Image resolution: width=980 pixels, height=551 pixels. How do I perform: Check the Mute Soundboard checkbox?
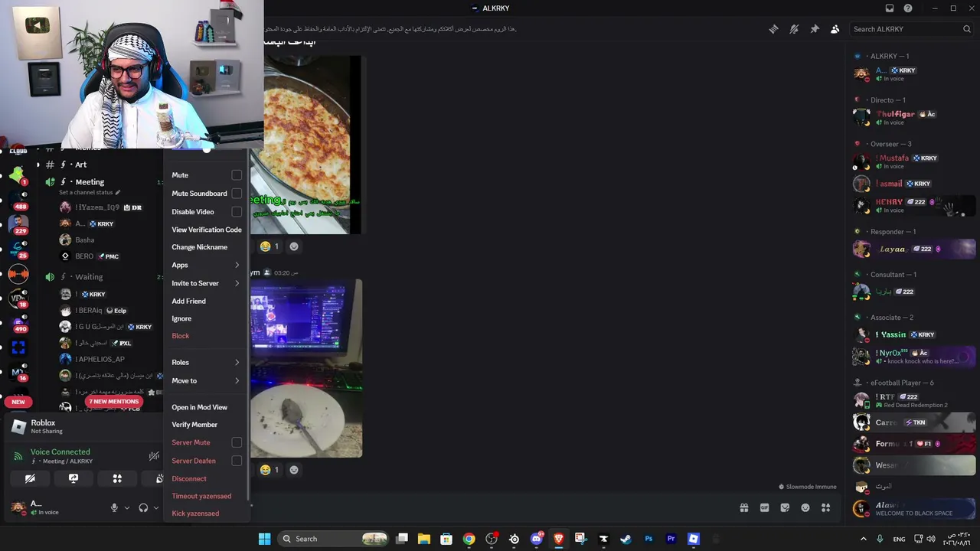coord(237,194)
